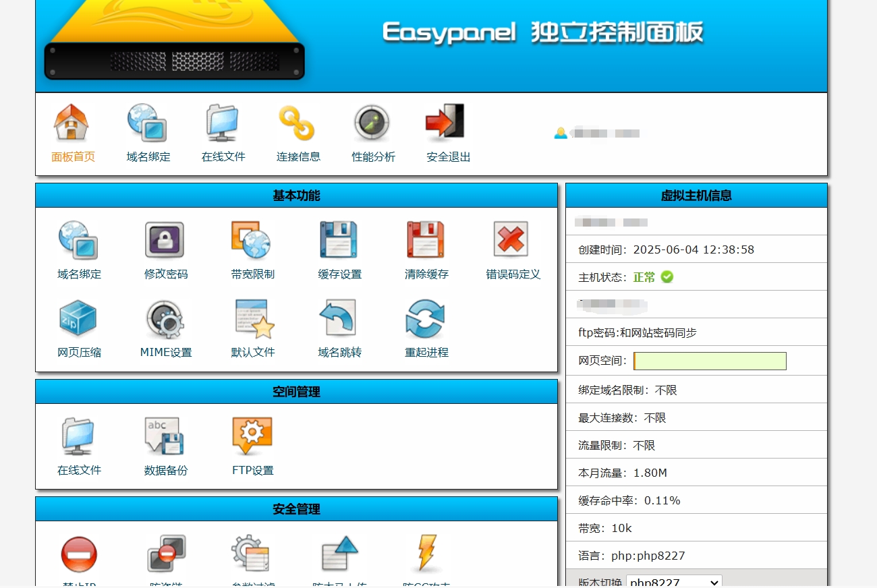Open the 防CC攻击 lightning bolt icon
This screenshot has width=877, height=588.
pos(426,554)
